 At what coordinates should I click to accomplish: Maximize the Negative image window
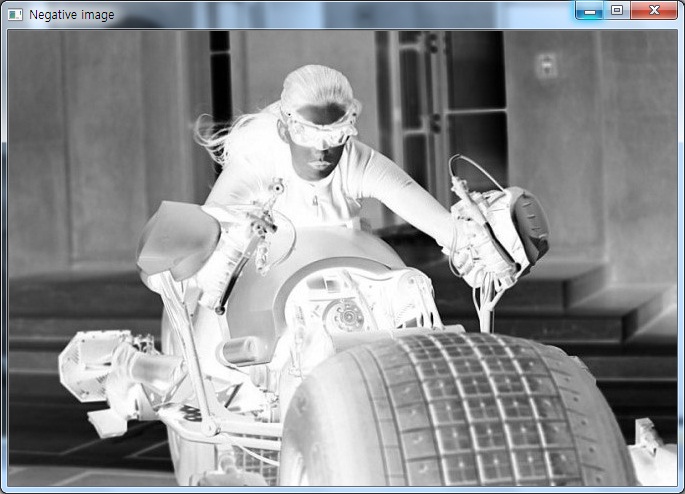[617, 10]
